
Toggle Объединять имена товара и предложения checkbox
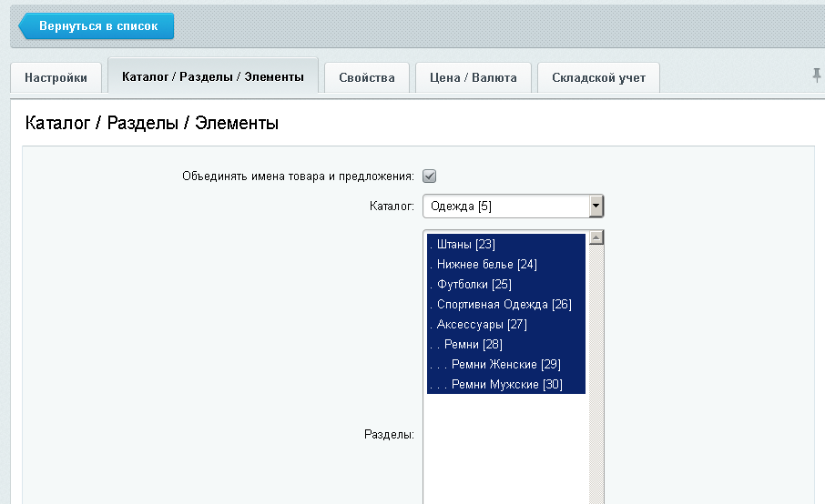pyautogui.click(x=430, y=176)
